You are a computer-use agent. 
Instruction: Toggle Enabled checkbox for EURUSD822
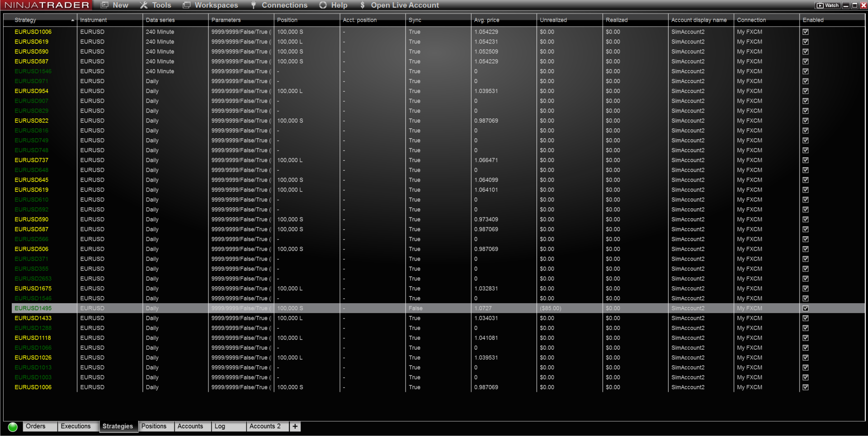(x=806, y=121)
